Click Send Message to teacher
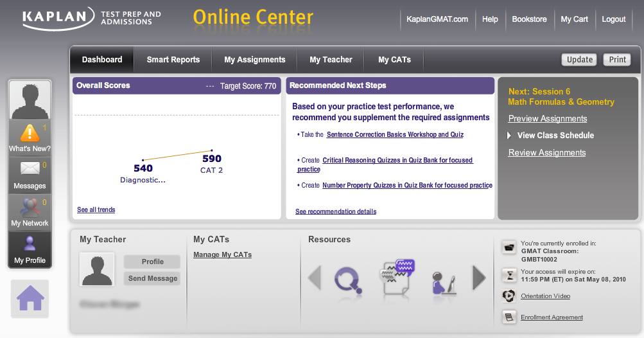This screenshot has height=338, width=644. click(152, 278)
